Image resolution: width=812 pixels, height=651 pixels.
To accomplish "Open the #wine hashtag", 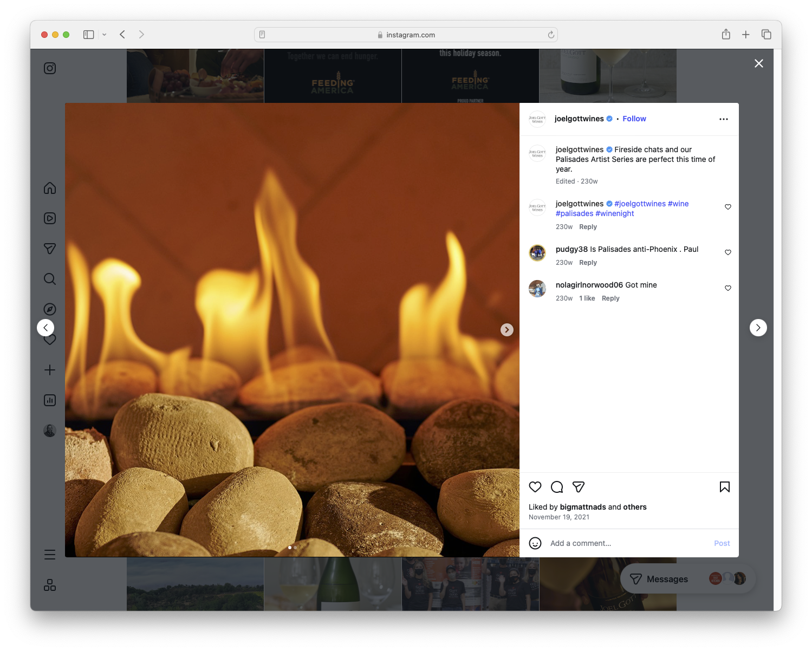I will [678, 204].
